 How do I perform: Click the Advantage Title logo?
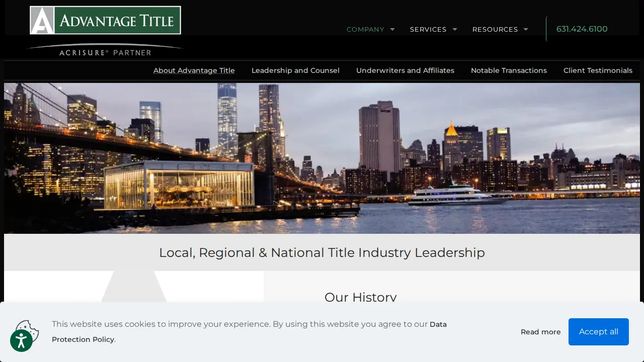[x=105, y=21]
